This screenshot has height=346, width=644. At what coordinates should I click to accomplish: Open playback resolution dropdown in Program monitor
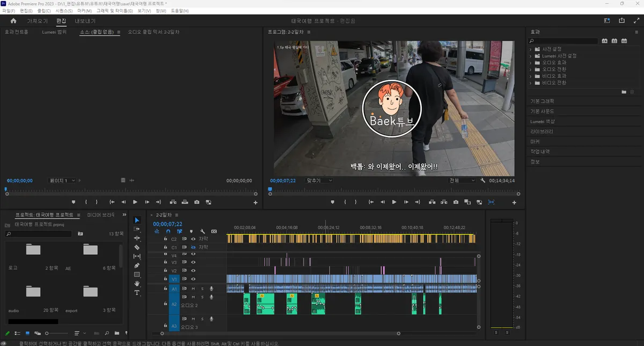pyautogui.click(x=462, y=181)
